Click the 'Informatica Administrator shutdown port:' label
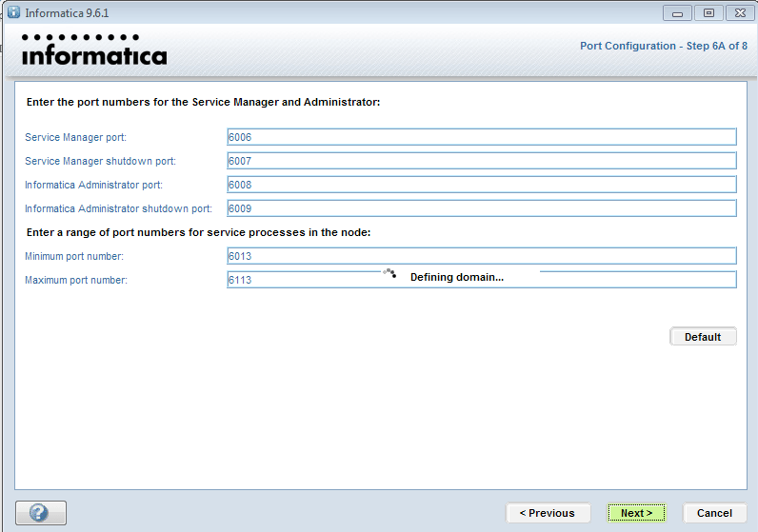The height and width of the screenshot is (532, 758). point(118,208)
